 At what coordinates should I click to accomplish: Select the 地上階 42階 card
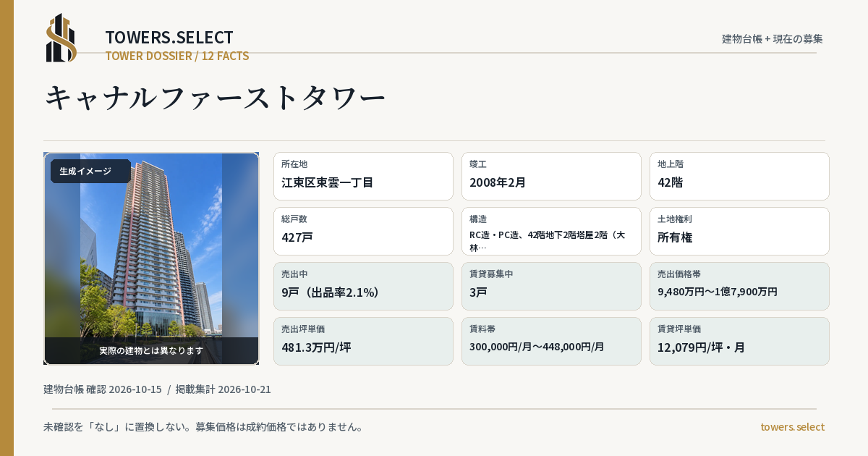[739, 176]
